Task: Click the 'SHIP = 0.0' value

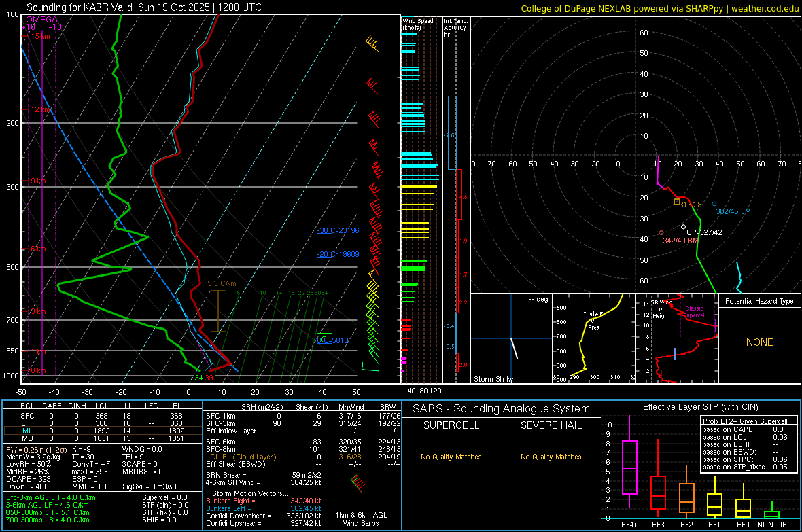Action: coord(159,520)
